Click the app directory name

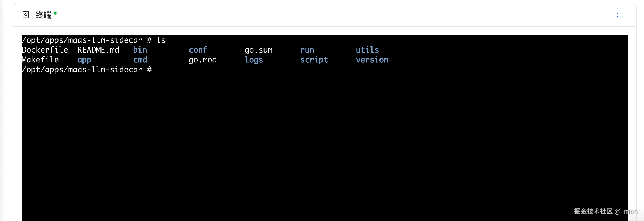(x=84, y=60)
